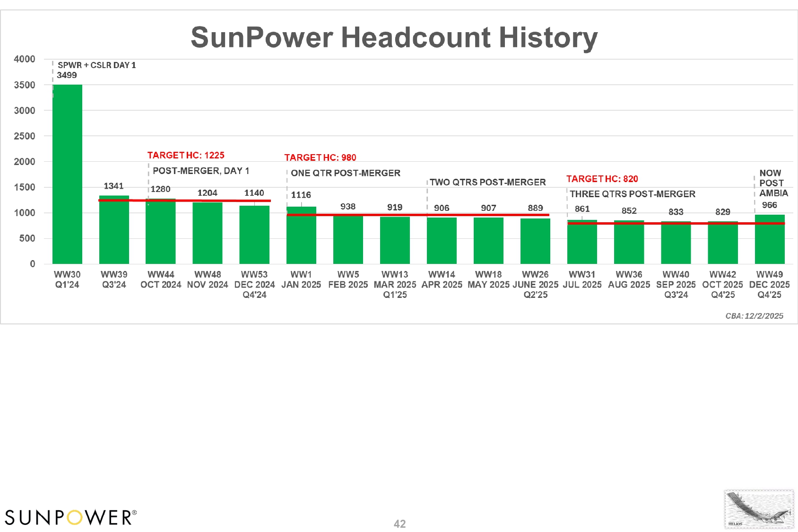This screenshot has width=798, height=532.
Task: Click the TWO QTRS POST-MERGER annotation
Action: tap(487, 182)
